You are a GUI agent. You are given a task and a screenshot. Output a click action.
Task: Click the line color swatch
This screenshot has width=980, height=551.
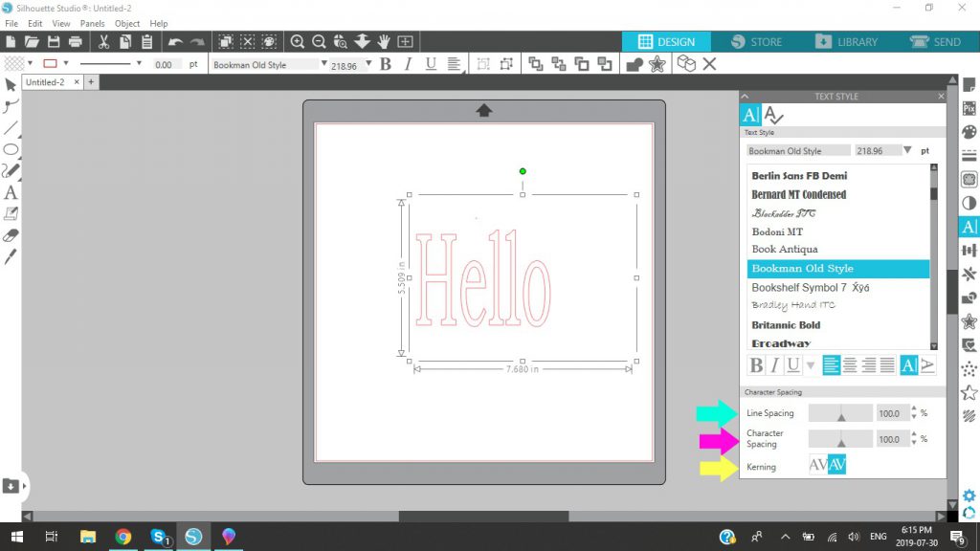coord(50,63)
